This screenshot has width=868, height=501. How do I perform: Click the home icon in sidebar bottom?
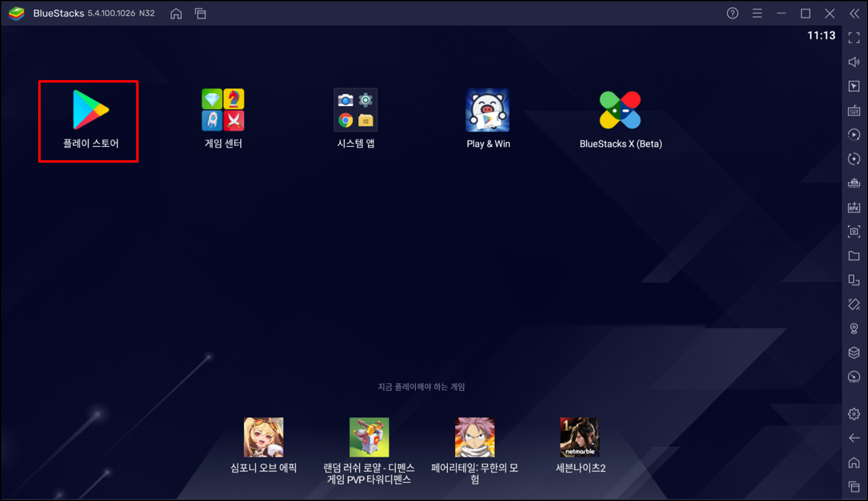click(x=854, y=462)
